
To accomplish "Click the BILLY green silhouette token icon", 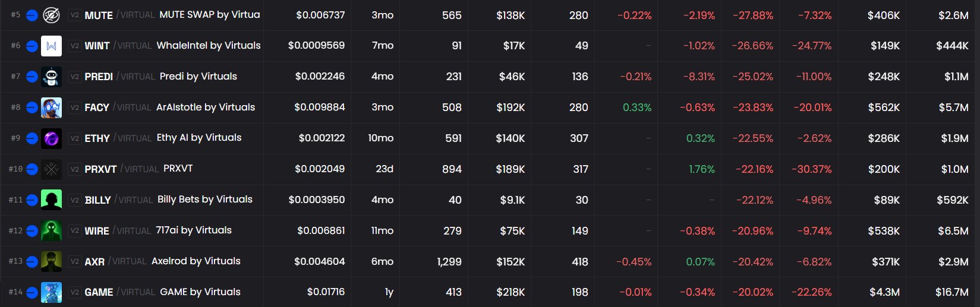I will coord(51,200).
